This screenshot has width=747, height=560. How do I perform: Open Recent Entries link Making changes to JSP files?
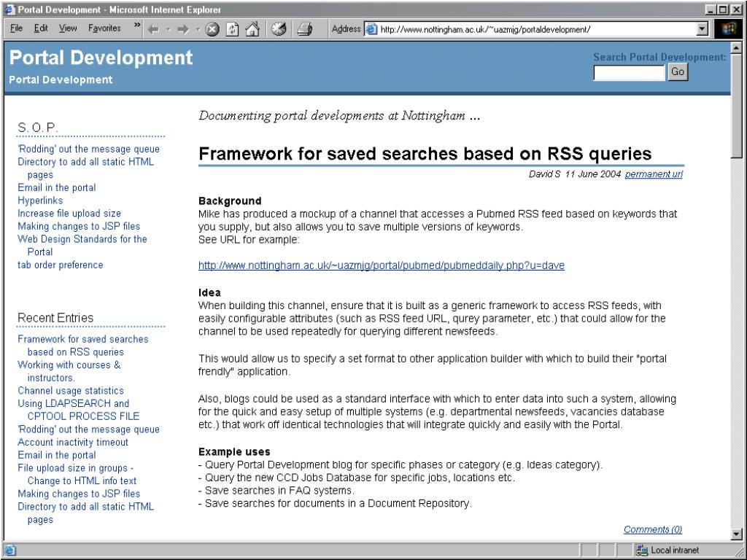79,494
